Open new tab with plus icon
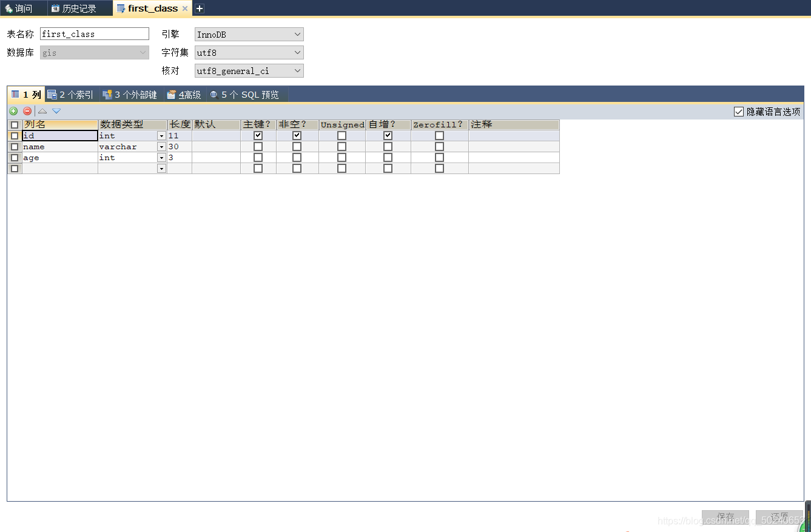 200,8
